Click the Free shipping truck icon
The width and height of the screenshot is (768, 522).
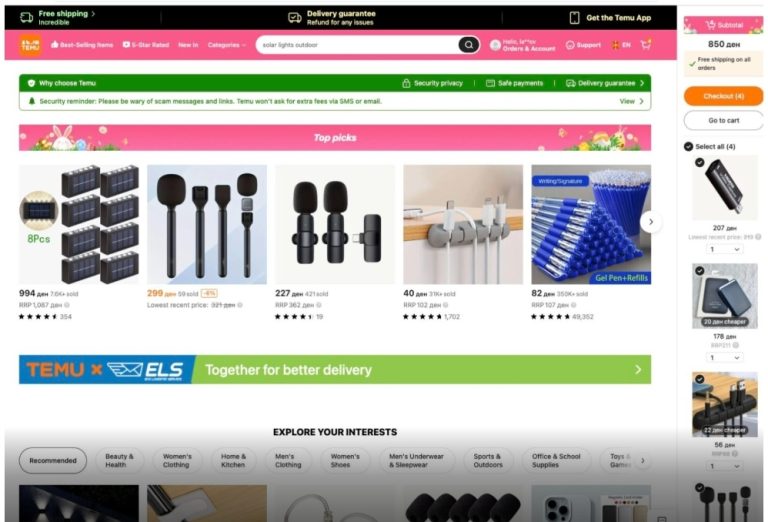coord(26,18)
